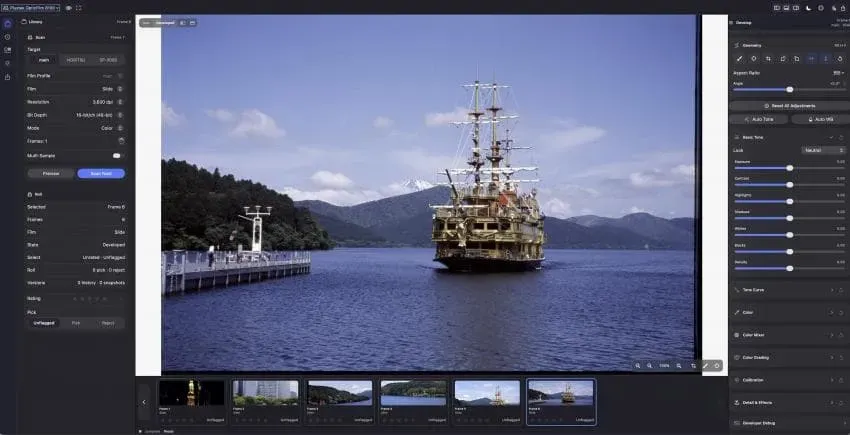Viewport: 850px width, 435px height.
Task: Click the Library panel icon
Action: tap(24, 22)
